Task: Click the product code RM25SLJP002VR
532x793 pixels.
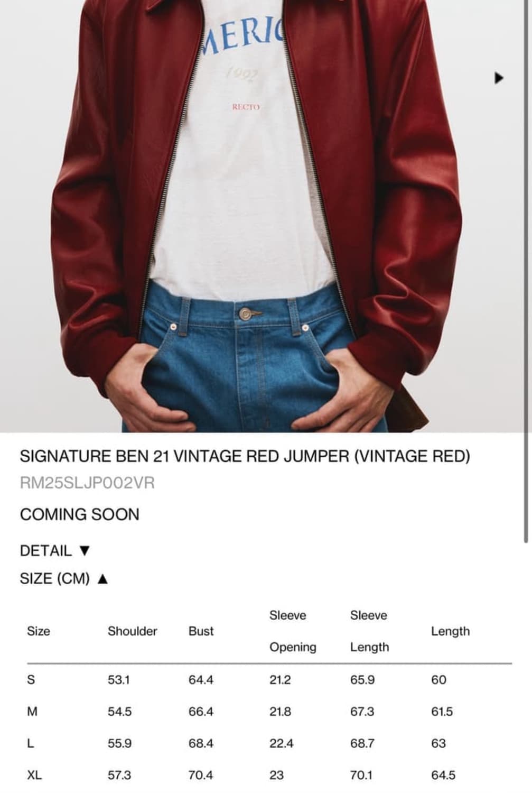Action: pyautogui.click(x=87, y=483)
